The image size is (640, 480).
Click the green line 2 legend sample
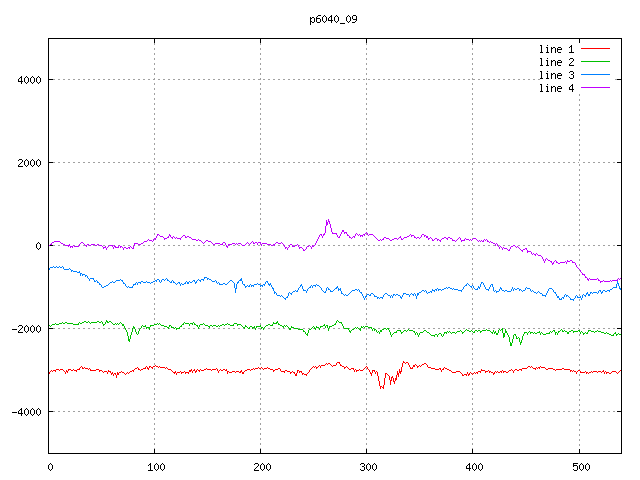[595, 62]
